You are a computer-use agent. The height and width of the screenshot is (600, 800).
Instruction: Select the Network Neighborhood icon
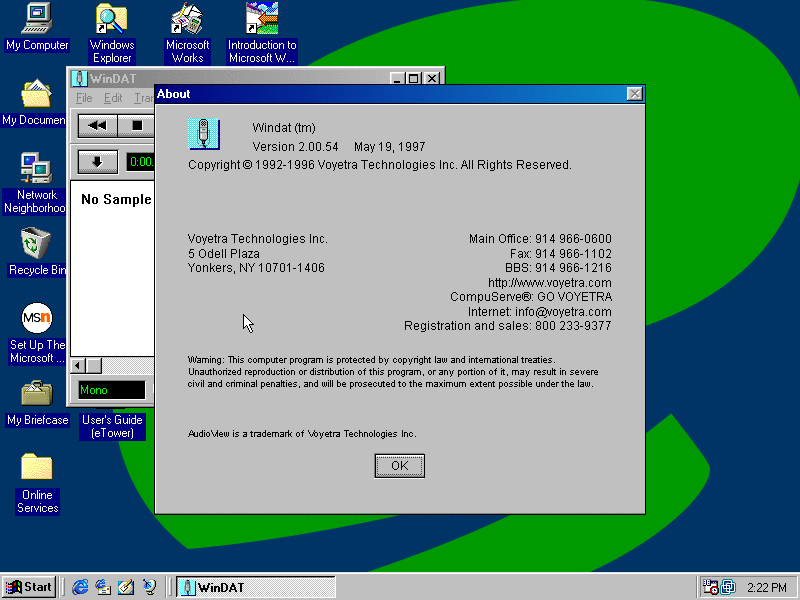[37, 168]
